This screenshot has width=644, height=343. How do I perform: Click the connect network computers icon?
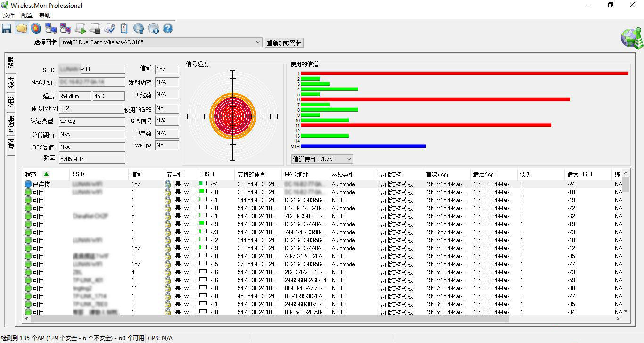tap(51, 29)
